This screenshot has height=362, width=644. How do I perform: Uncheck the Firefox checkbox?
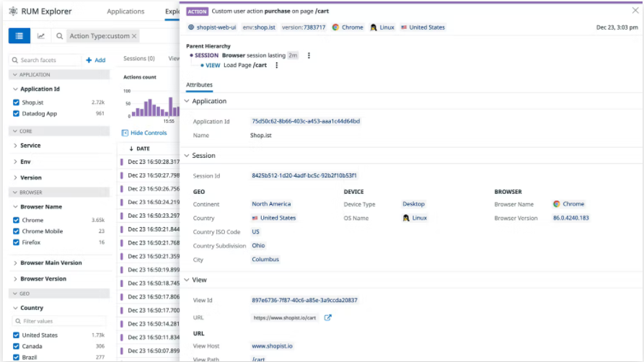point(16,242)
